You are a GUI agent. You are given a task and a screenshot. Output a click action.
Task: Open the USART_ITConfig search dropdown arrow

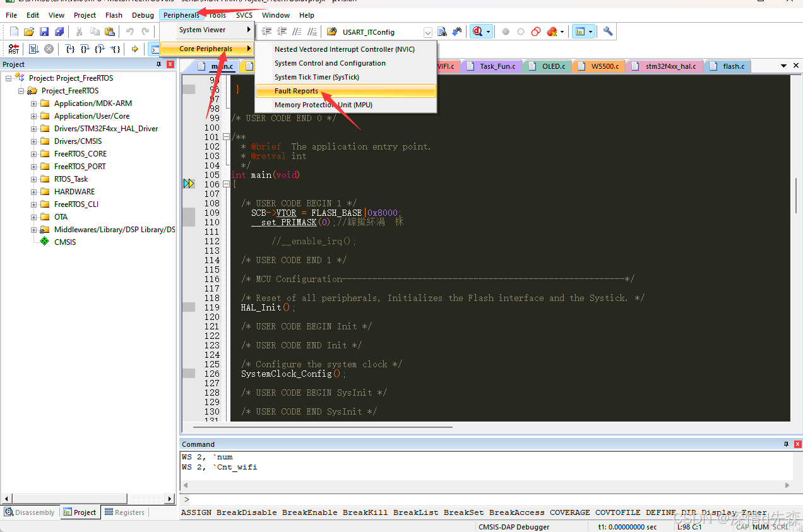[428, 32]
